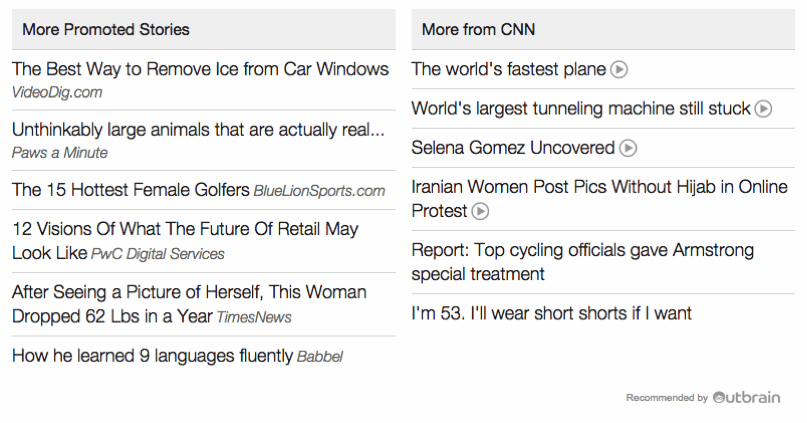Click video icon beside tunneling machine story
The height and width of the screenshot is (423, 807).
[763, 109]
